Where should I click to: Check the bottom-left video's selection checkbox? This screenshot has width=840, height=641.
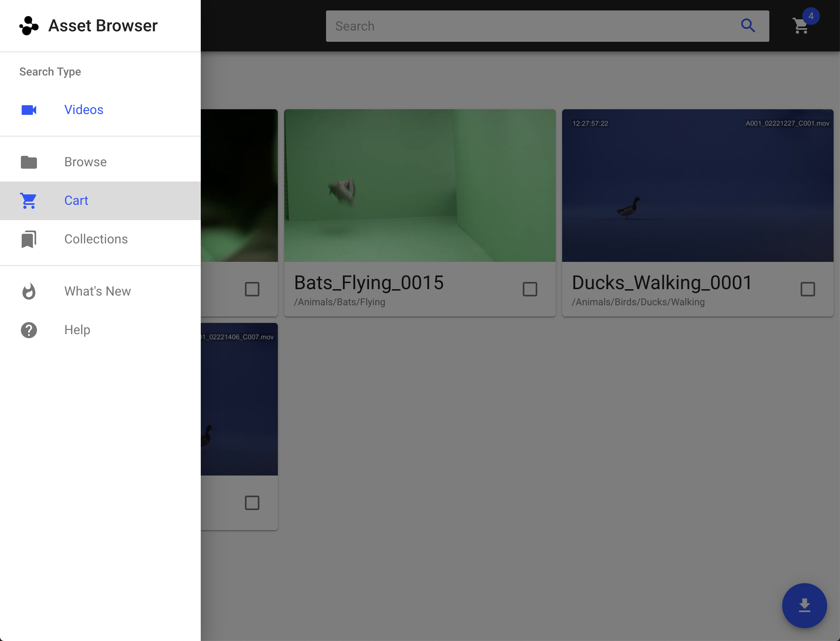click(252, 502)
